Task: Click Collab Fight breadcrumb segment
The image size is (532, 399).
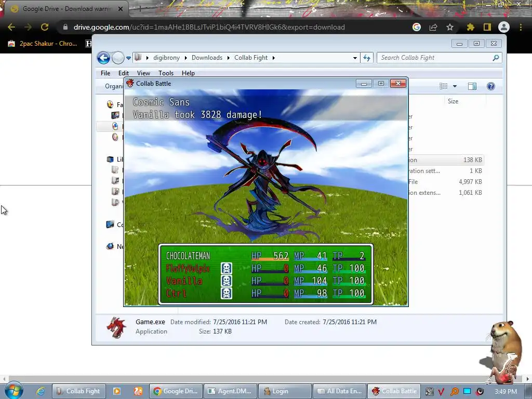Action: [x=251, y=58]
